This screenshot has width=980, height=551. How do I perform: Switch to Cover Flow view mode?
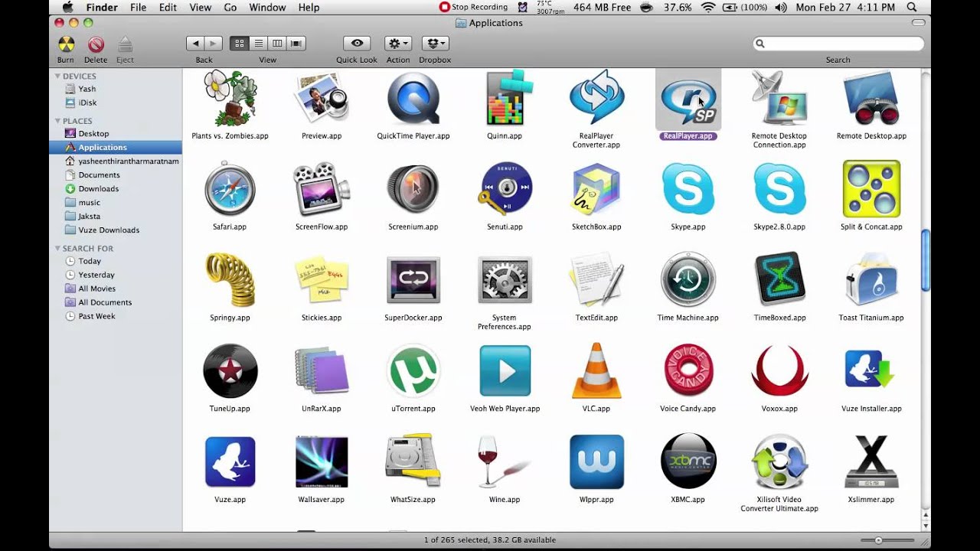pos(296,44)
